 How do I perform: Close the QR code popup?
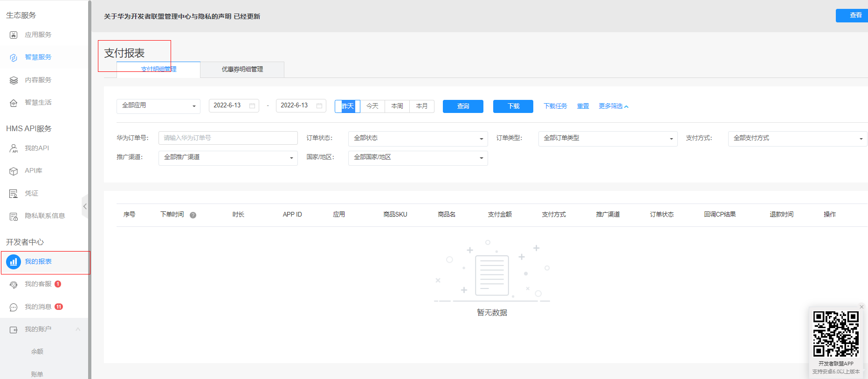[x=862, y=307]
